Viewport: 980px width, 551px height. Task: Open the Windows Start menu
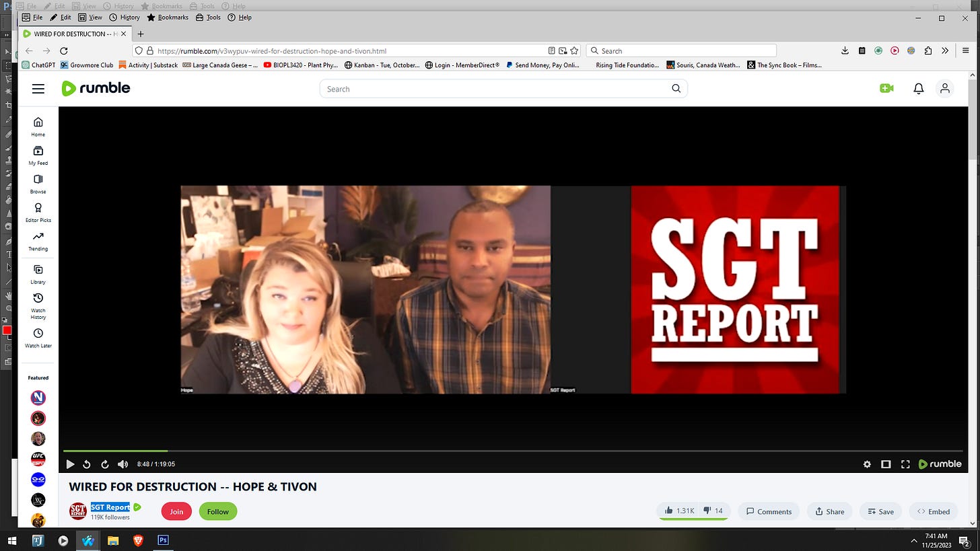pos(12,540)
